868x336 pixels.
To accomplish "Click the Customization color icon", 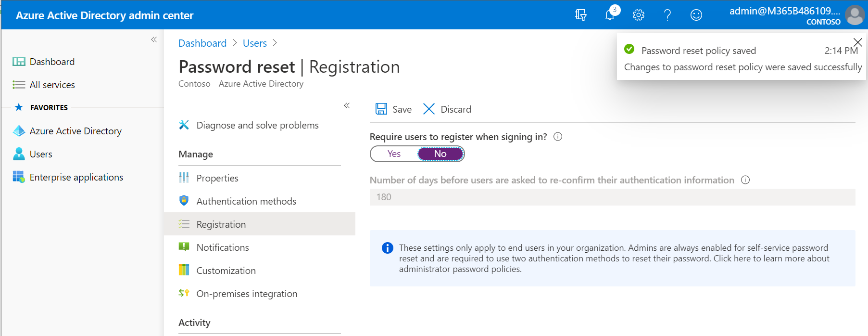I will [x=184, y=270].
